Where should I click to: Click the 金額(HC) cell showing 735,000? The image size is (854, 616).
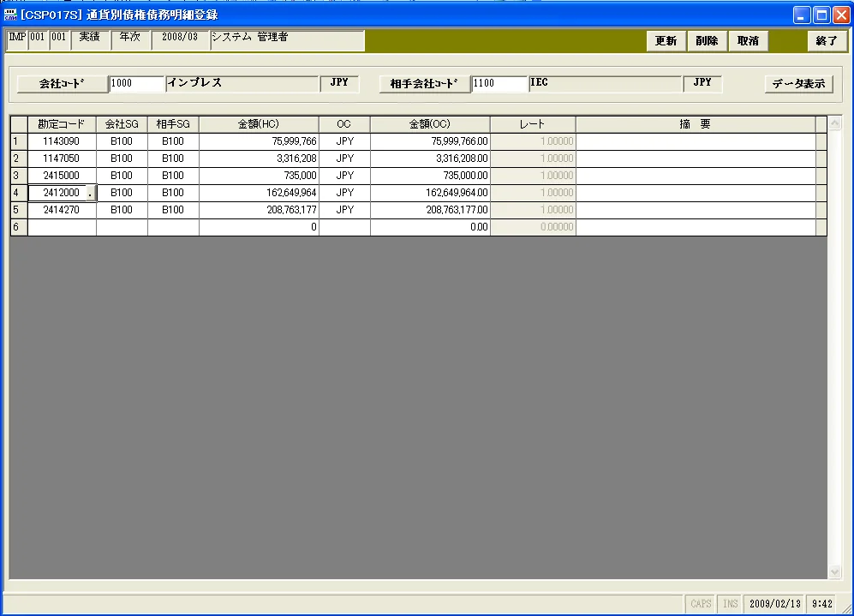click(x=259, y=176)
